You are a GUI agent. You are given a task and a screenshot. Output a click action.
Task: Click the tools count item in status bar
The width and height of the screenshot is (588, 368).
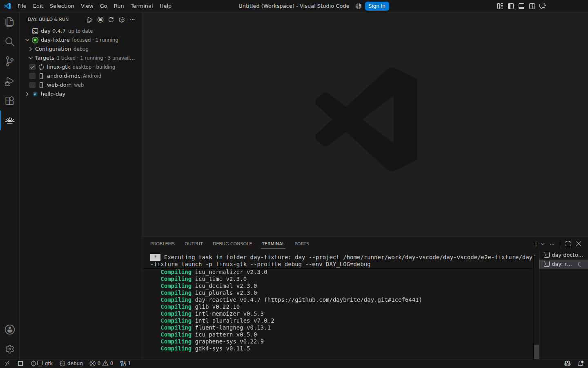click(x=125, y=364)
